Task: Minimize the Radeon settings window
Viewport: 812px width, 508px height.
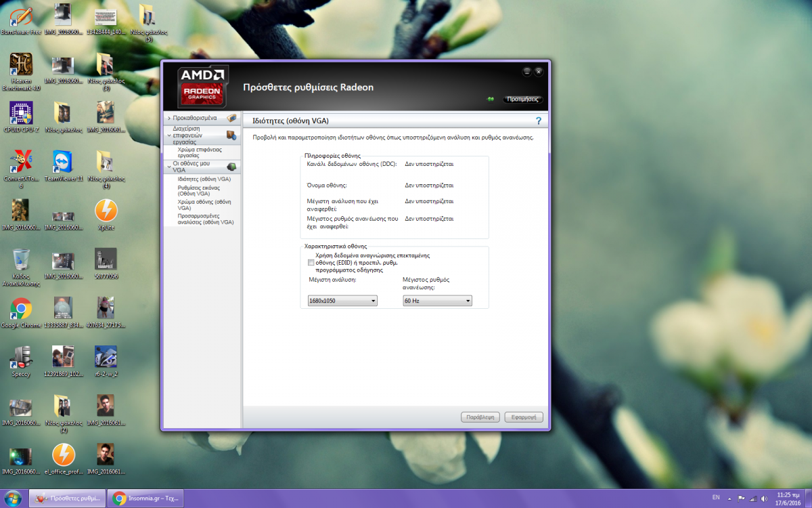Action: (x=526, y=72)
